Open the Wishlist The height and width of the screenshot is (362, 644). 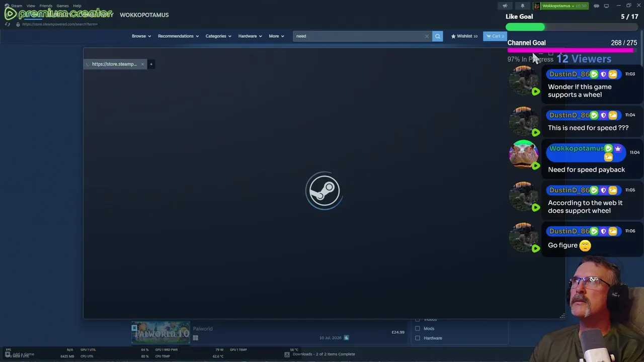pos(464,36)
